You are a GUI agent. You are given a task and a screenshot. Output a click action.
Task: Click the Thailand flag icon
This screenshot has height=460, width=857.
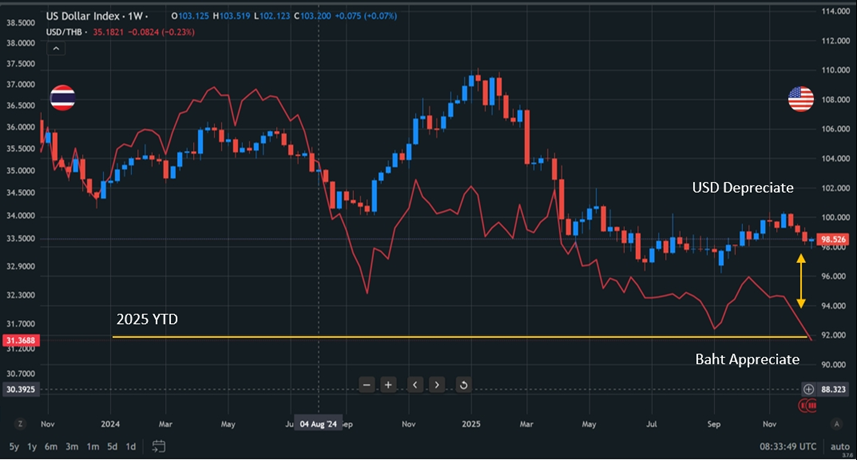[62, 99]
